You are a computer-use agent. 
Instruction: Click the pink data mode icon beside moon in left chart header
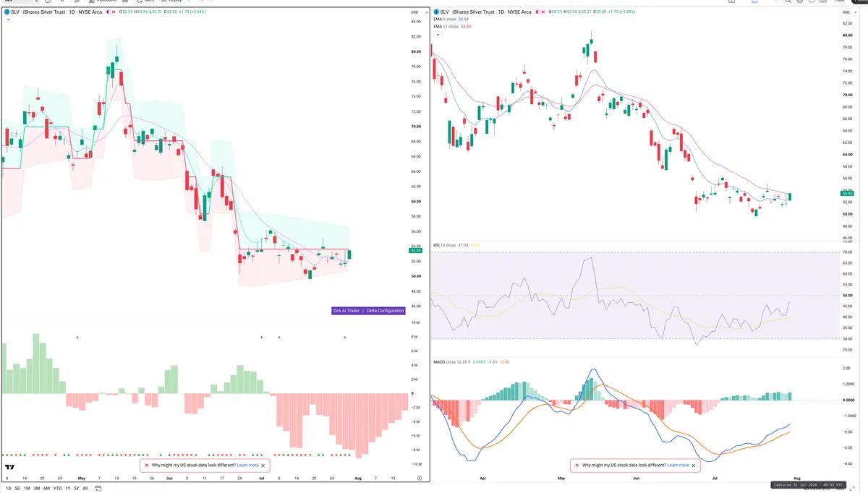pos(114,12)
